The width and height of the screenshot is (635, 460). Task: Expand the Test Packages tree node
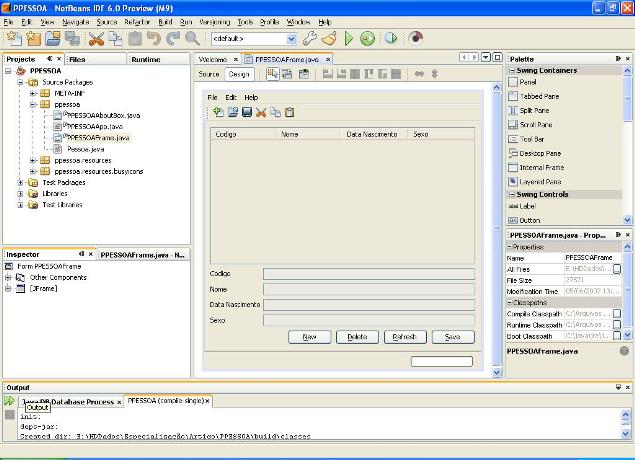(x=21, y=183)
